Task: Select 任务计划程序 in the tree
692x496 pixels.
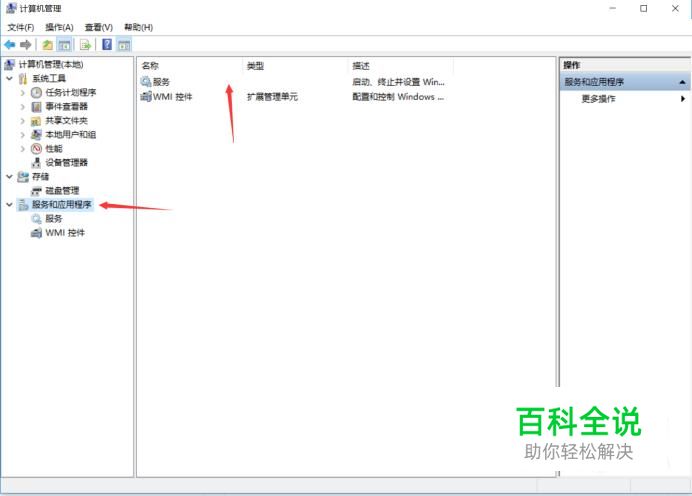Action: pos(71,93)
